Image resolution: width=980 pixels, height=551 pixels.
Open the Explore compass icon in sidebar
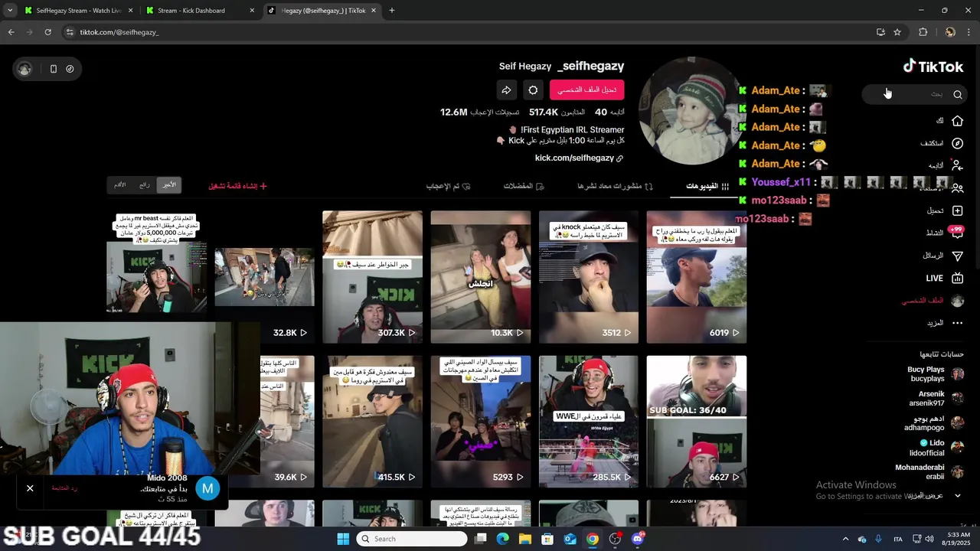pyautogui.click(x=957, y=143)
